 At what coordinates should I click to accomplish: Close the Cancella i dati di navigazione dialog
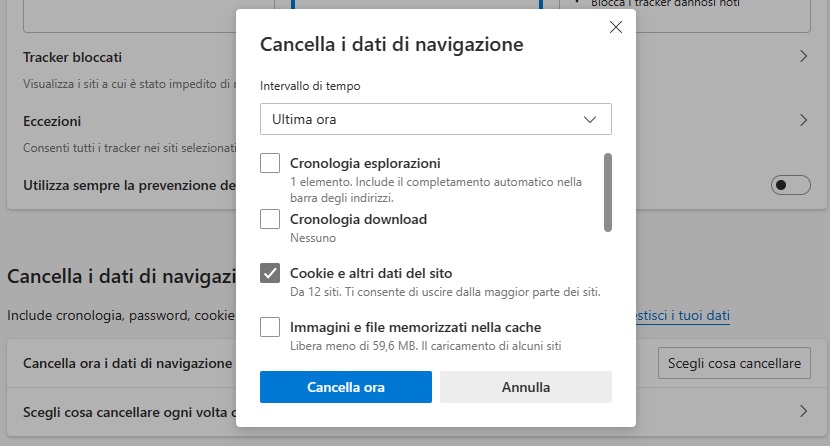(x=616, y=28)
